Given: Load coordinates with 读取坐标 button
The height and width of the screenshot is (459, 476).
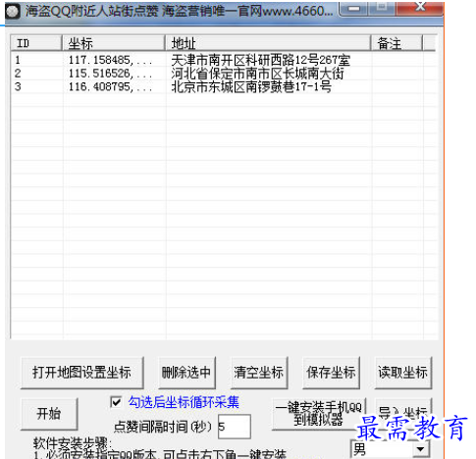Looking at the screenshot, I should [x=403, y=373].
